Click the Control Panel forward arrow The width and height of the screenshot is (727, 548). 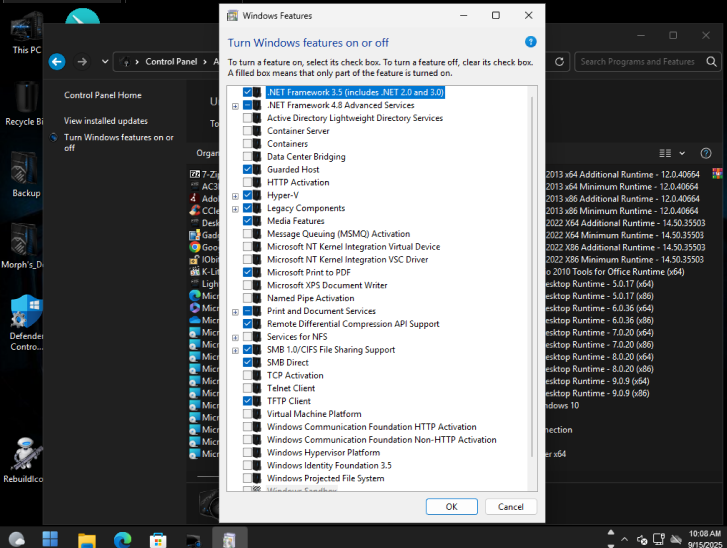click(x=82, y=62)
